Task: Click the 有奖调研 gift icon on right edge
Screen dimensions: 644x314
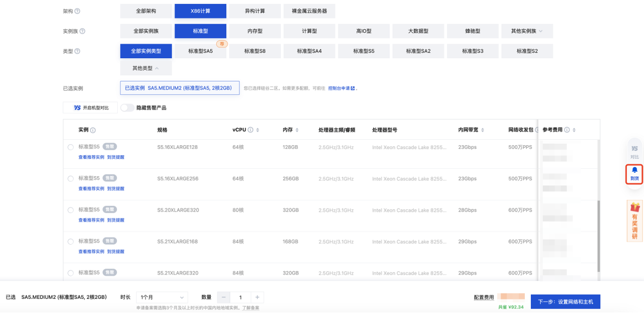Action: [634, 221]
